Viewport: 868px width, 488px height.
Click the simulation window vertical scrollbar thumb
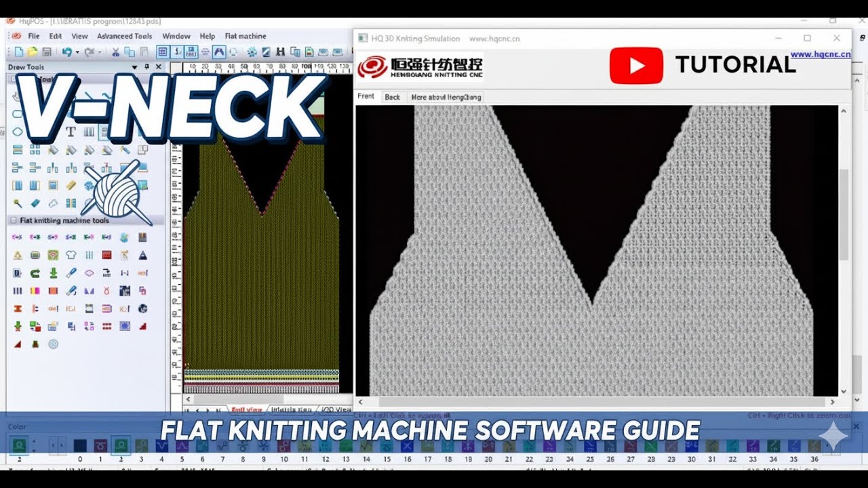(844, 214)
